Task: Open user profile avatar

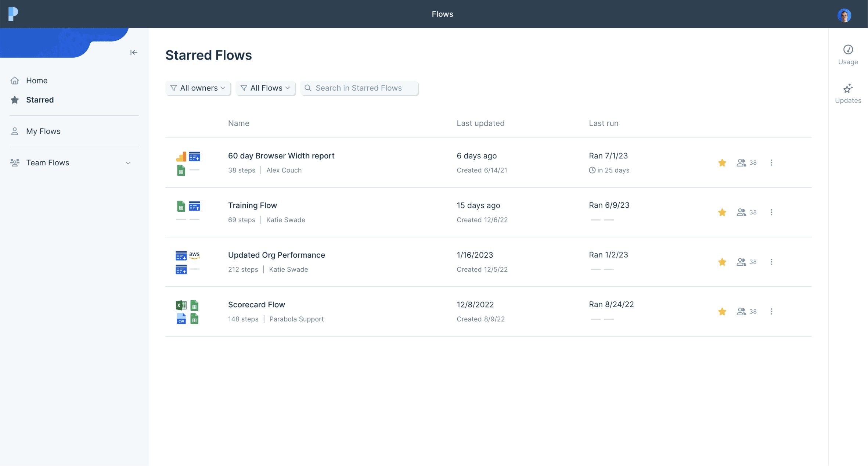Action: [x=844, y=15]
